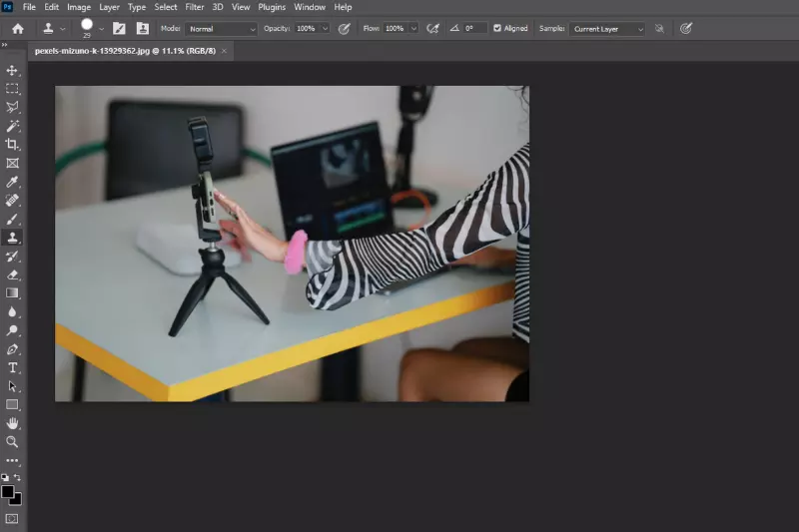Select the Clone Stamp tool in toolbox
Image resolution: width=799 pixels, height=532 pixels.
pos(12,238)
